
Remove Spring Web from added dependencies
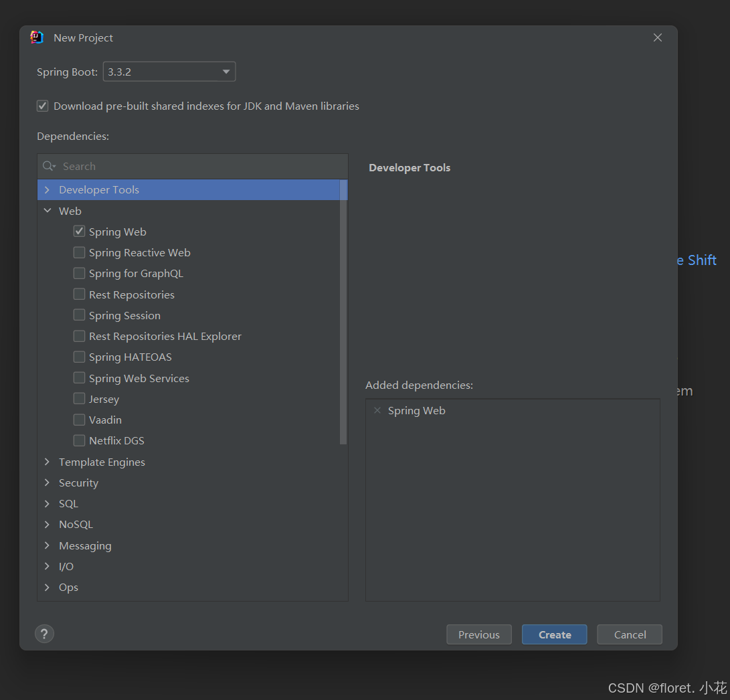pos(377,410)
